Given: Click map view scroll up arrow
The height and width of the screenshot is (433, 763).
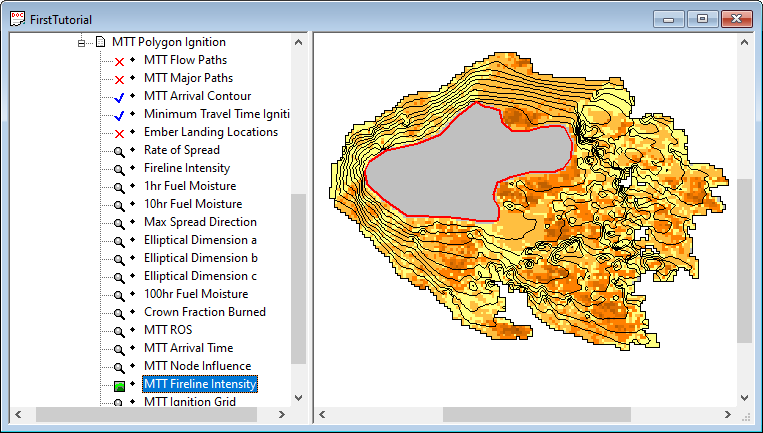Looking at the screenshot, I should 745,42.
